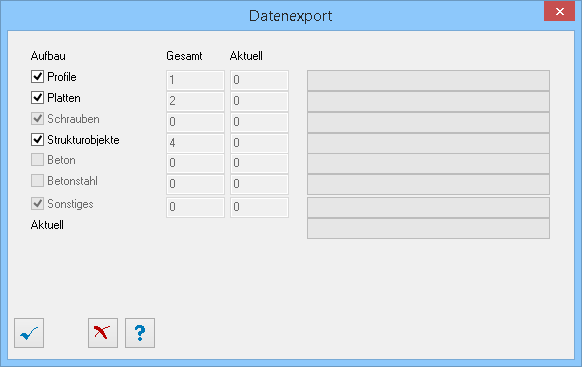582x367 pixels.
Task: Click the Gesamt field for Platten
Action: (195, 101)
